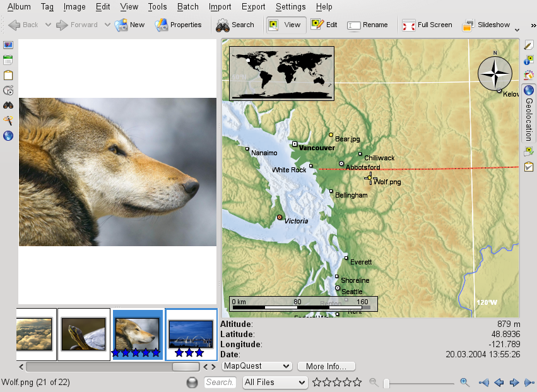Open the Settings menu
Image resolution: width=537 pixels, height=392 pixels.
(290, 7)
